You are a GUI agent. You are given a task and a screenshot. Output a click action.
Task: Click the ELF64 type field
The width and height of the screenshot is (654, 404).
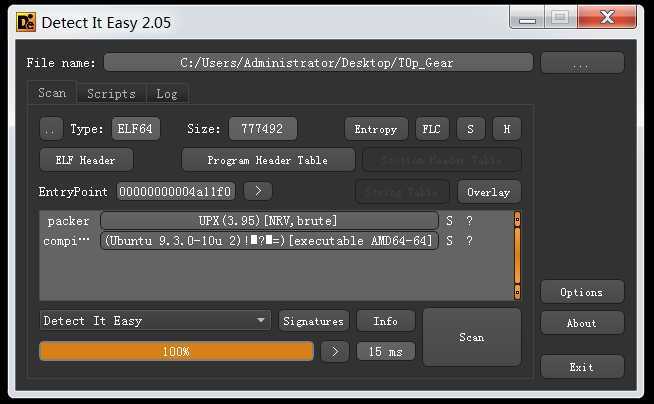coord(136,129)
